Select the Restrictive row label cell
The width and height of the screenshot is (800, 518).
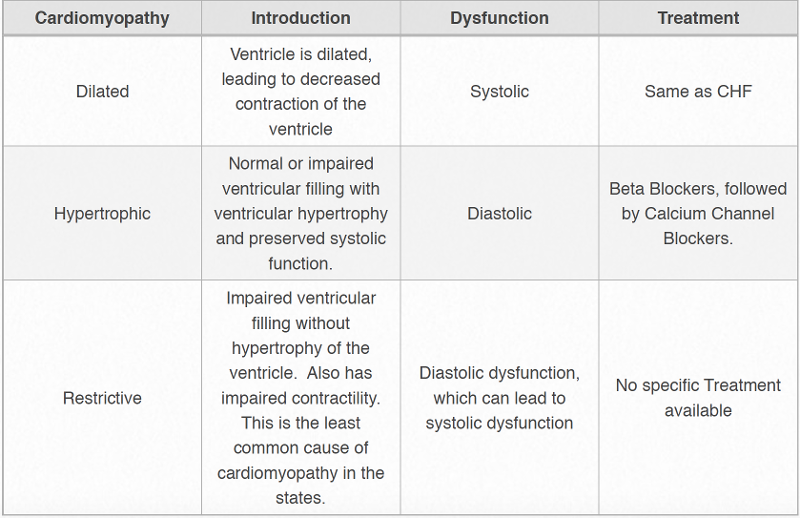click(x=102, y=398)
